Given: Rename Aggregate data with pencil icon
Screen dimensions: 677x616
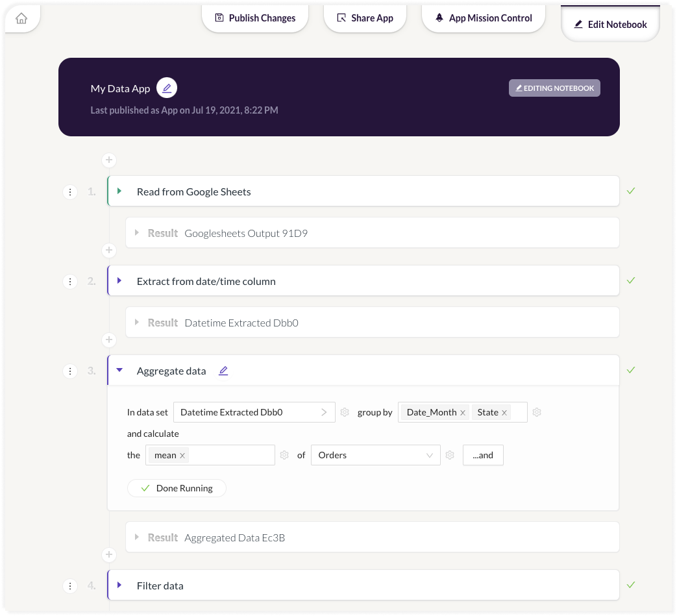Looking at the screenshot, I should (x=223, y=371).
